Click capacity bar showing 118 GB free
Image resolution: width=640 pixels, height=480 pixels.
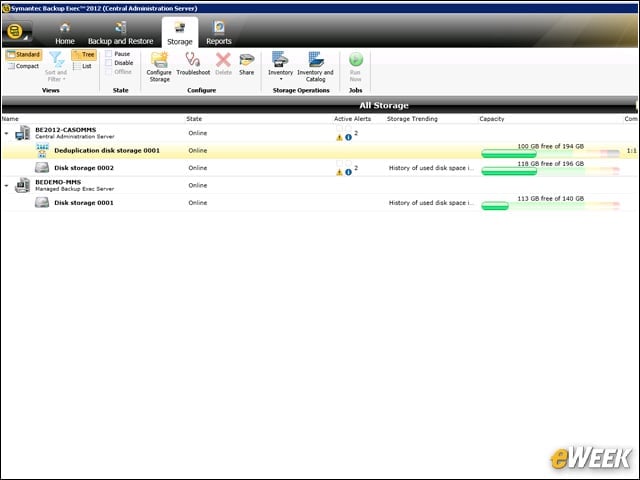point(550,171)
